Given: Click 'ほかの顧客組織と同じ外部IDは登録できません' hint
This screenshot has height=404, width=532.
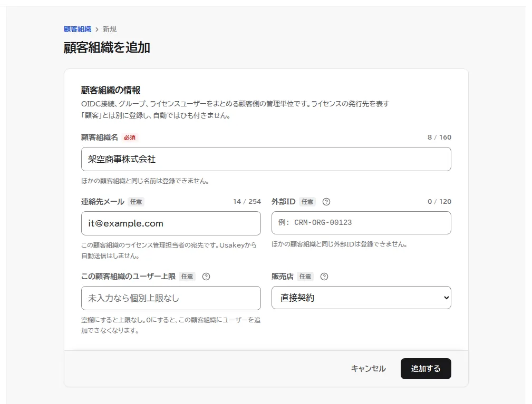Looking at the screenshot, I should (x=340, y=244).
